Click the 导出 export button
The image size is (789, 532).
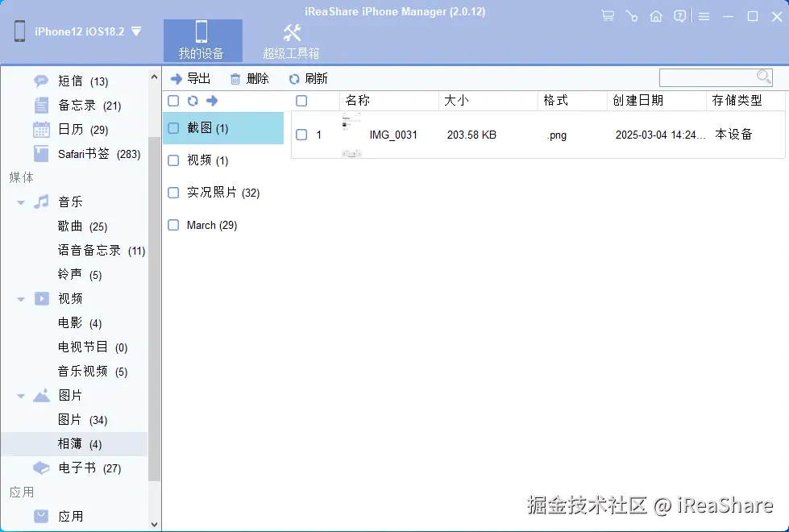coord(191,78)
